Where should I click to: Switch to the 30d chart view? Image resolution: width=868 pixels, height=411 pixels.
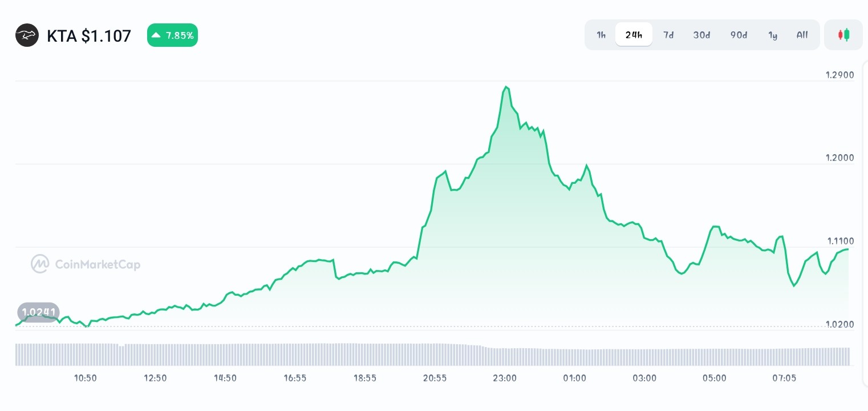coord(701,35)
